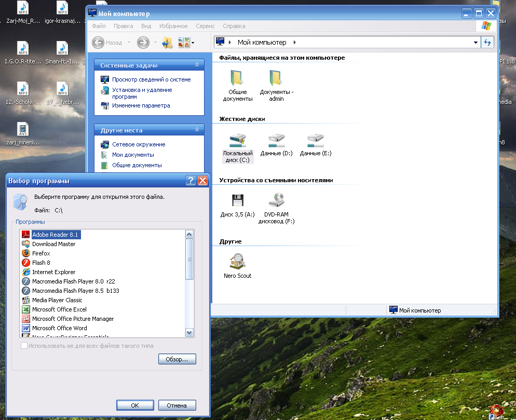This screenshot has width=516, height=420.
Task: Collapse the Другие места panel
Action: [197, 130]
